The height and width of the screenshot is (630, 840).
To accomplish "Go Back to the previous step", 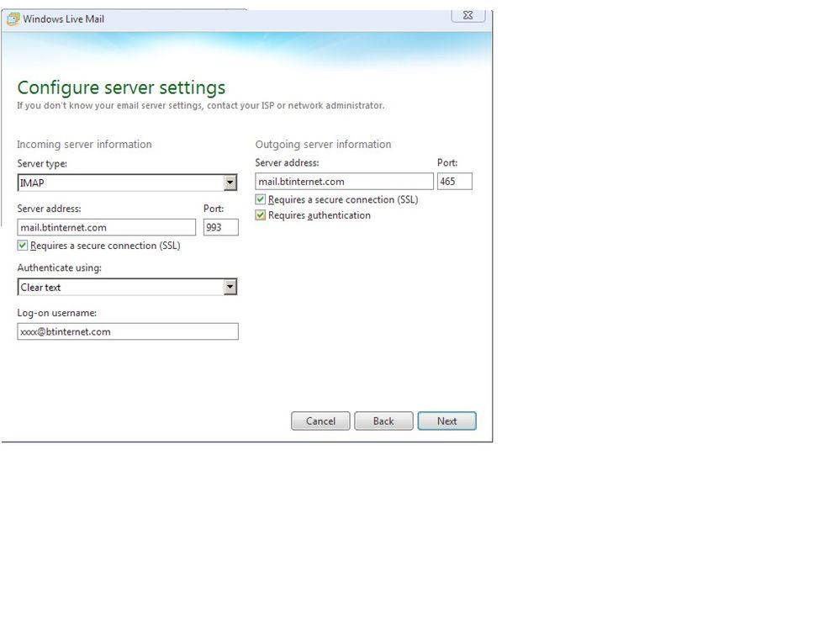I will tap(383, 421).
